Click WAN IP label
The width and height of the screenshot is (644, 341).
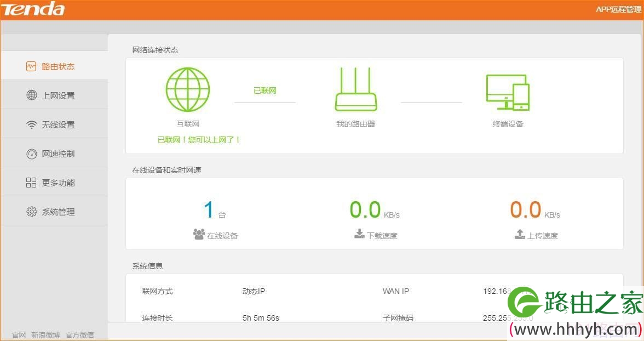(396, 291)
